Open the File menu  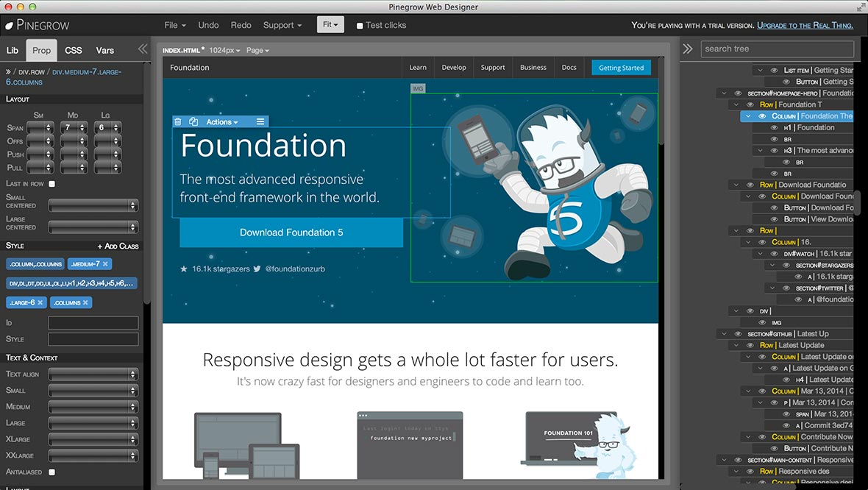pyautogui.click(x=175, y=25)
